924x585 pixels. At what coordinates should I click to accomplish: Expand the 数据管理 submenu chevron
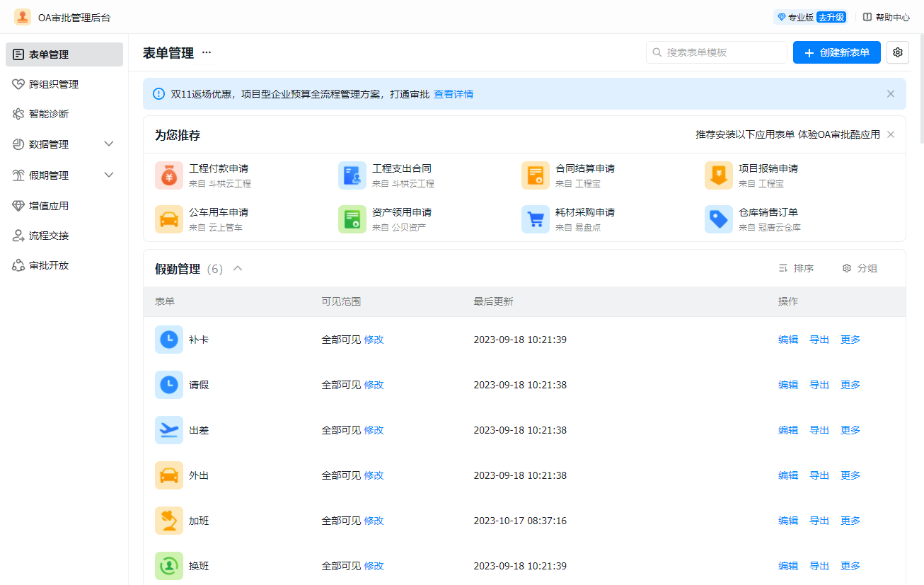[x=109, y=144]
